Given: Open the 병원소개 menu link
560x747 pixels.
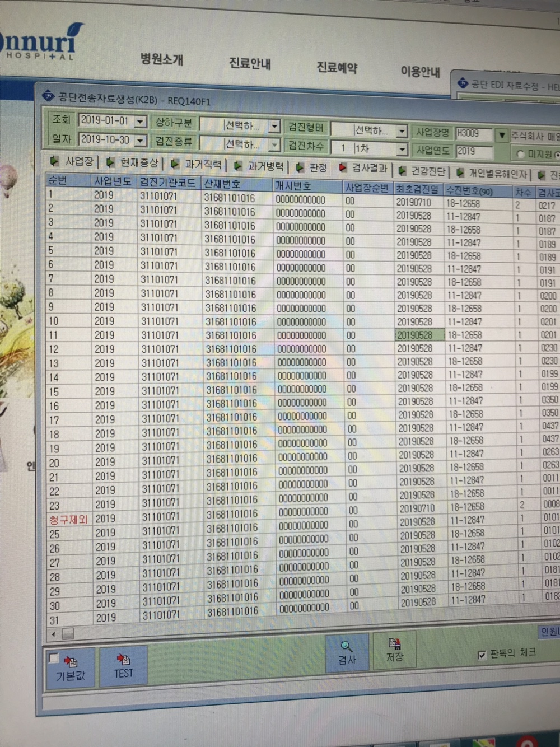Looking at the screenshot, I should (x=162, y=59).
